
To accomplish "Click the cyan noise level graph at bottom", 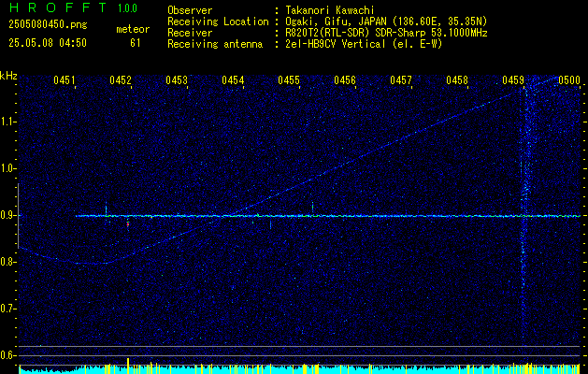I will [300, 369].
